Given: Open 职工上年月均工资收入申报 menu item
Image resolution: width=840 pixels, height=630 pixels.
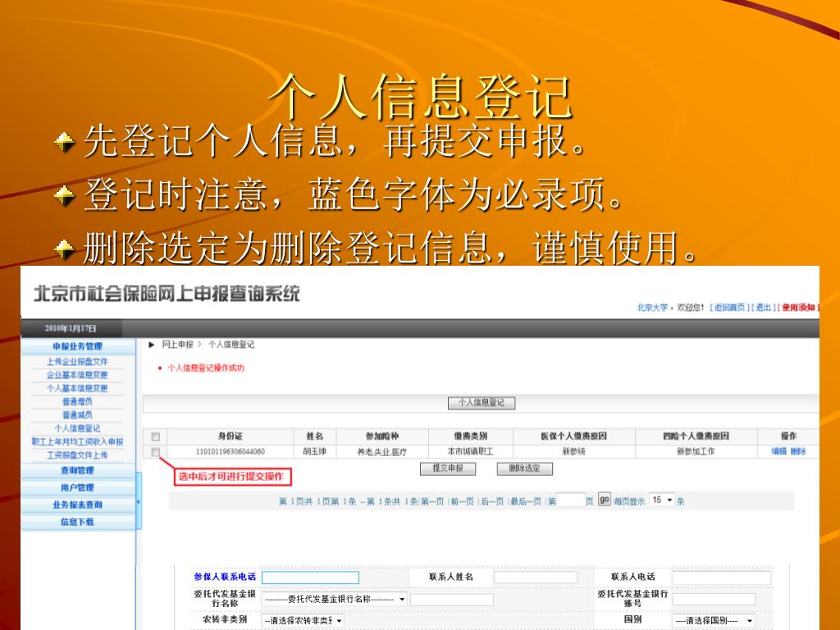Looking at the screenshot, I should (77, 442).
